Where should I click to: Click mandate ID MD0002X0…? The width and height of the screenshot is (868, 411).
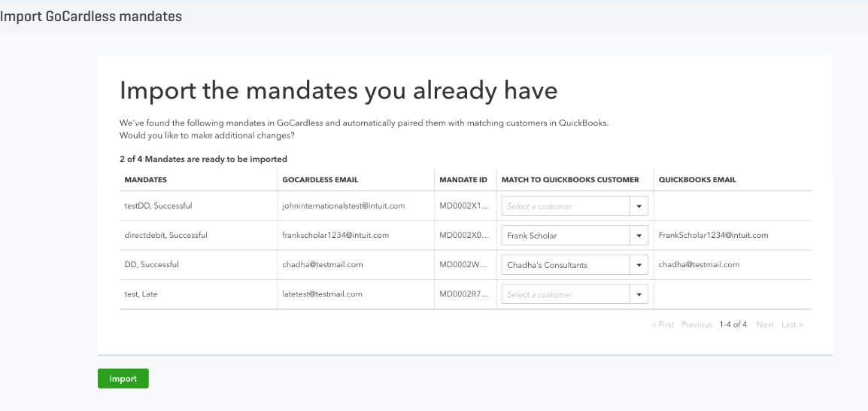click(464, 235)
